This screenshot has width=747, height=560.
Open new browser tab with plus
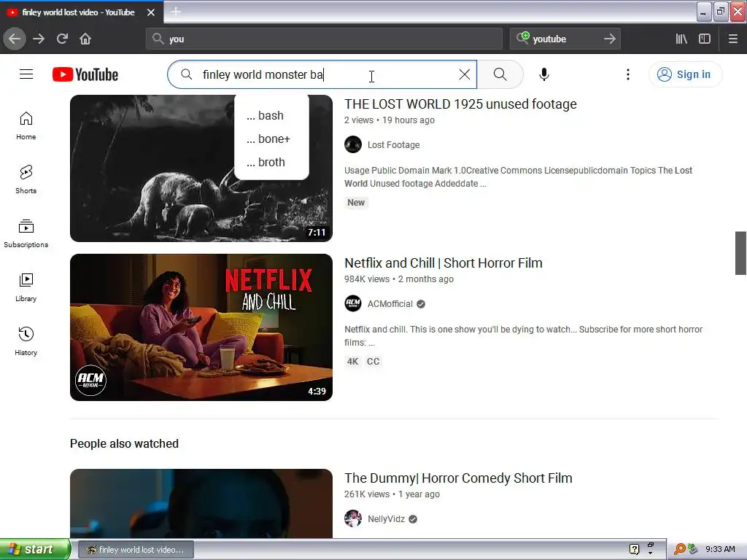click(176, 12)
